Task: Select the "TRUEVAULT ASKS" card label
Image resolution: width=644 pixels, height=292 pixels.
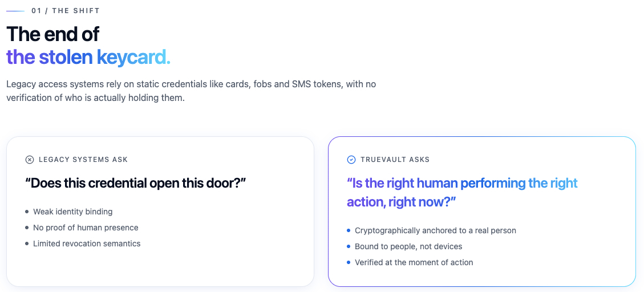Action: tap(395, 160)
